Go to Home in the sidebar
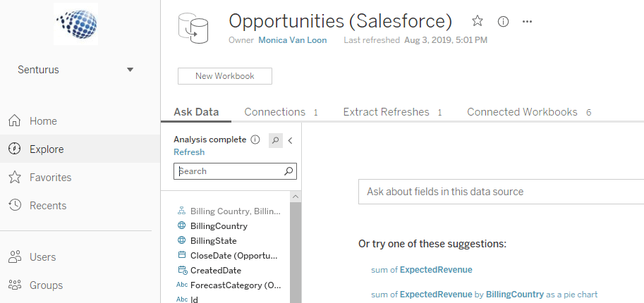 43,121
